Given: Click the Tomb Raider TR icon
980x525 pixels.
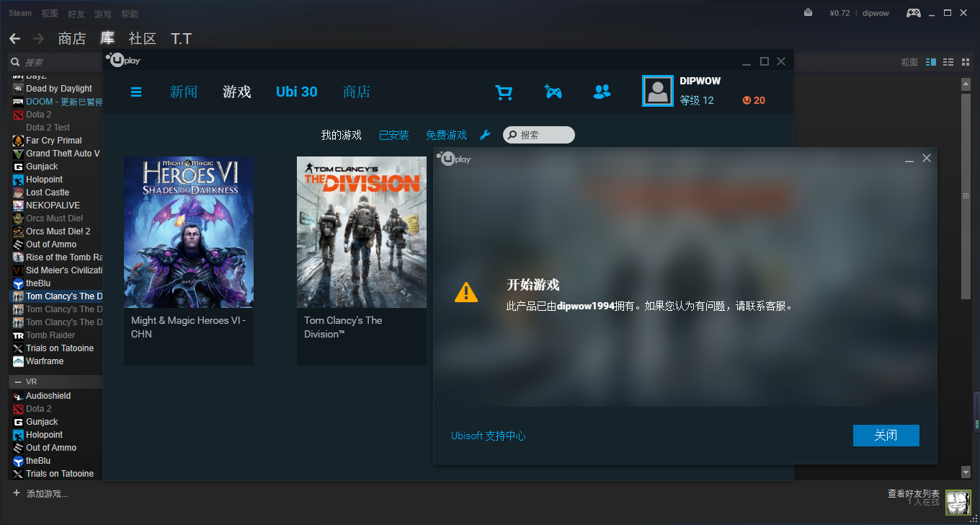Looking at the screenshot, I should click(x=18, y=335).
